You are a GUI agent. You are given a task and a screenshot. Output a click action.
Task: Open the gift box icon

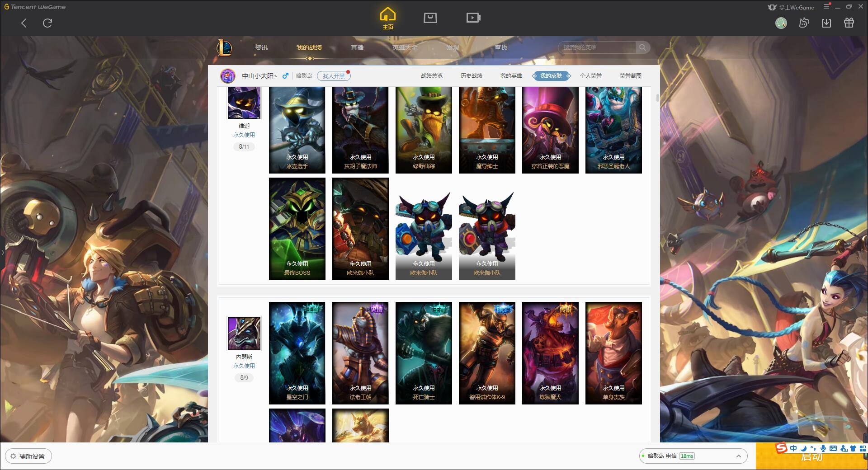click(849, 23)
